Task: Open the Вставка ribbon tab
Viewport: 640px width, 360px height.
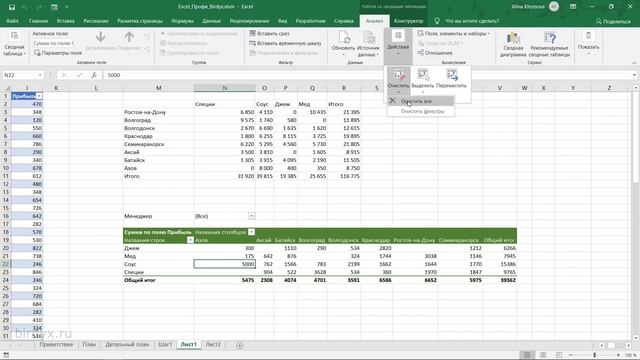Action: 66,21
